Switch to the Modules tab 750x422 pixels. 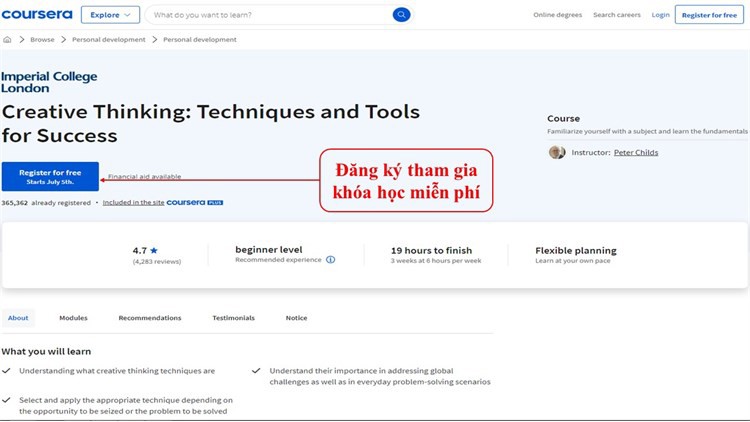[x=73, y=318]
